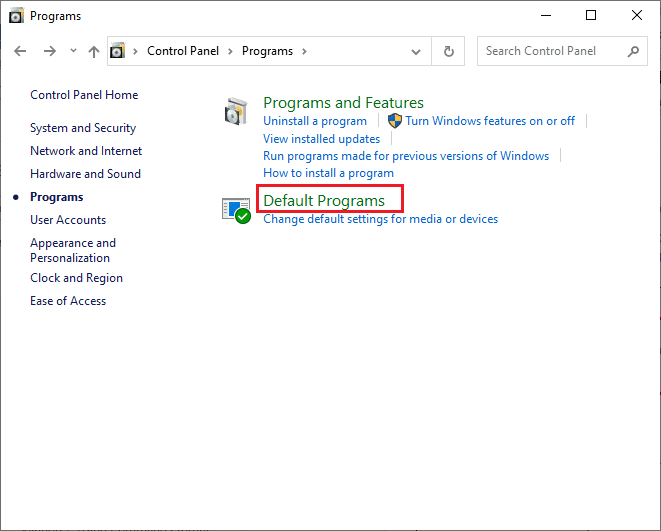Screen dimensions: 661x531
Task: Click the Default Programs icon
Action: [236, 210]
